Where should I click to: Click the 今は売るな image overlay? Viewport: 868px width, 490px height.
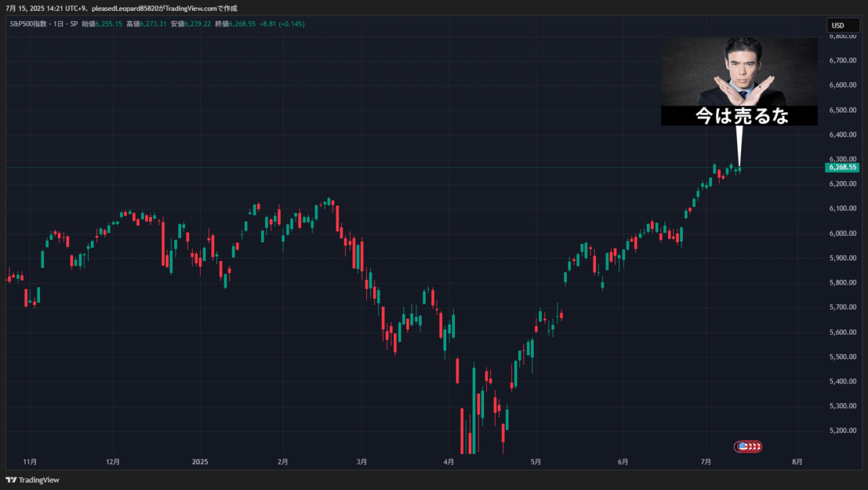[739, 81]
